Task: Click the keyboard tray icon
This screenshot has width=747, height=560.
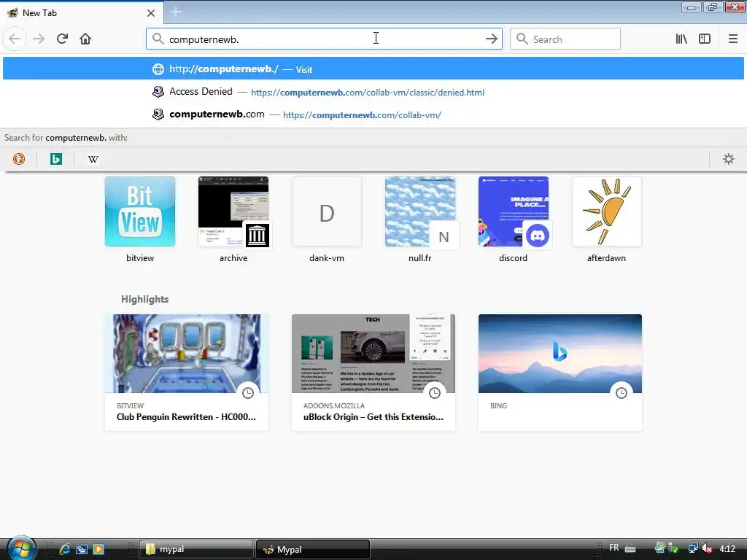Action: point(630,548)
